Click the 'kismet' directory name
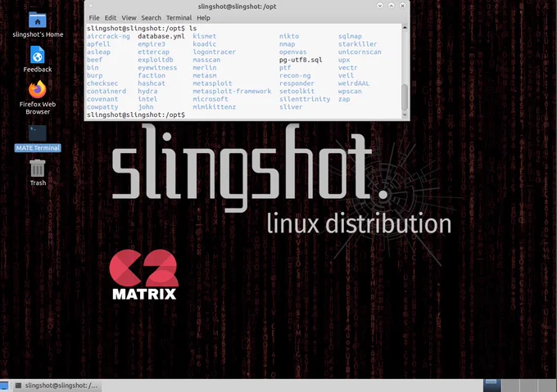557x392 pixels. point(204,36)
